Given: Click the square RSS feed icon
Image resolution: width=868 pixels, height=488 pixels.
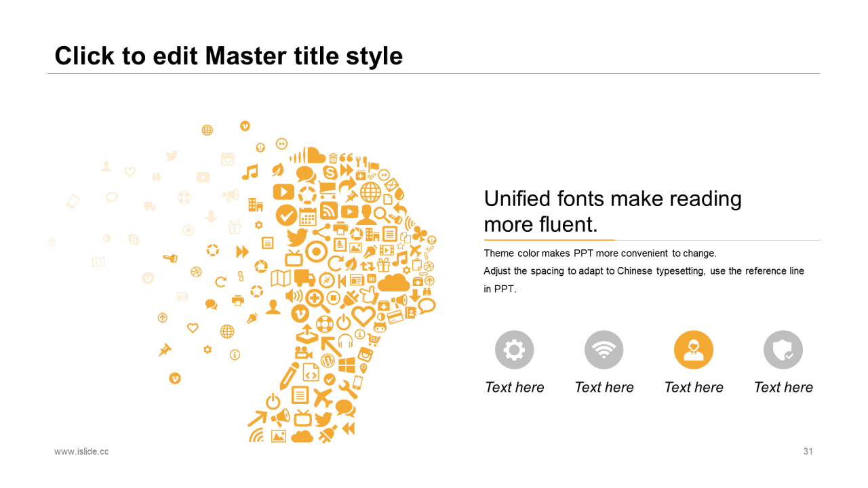Looking at the screenshot, I should tap(329, 210).
